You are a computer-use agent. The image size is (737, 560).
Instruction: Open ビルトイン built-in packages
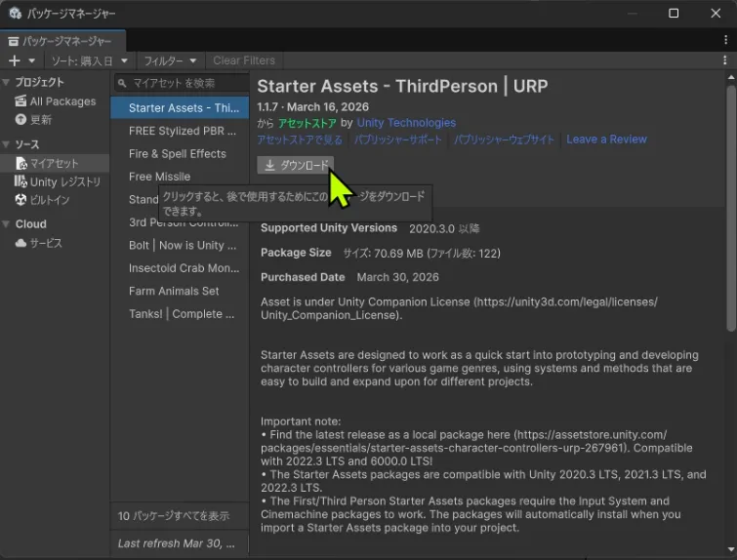point(50,200)
